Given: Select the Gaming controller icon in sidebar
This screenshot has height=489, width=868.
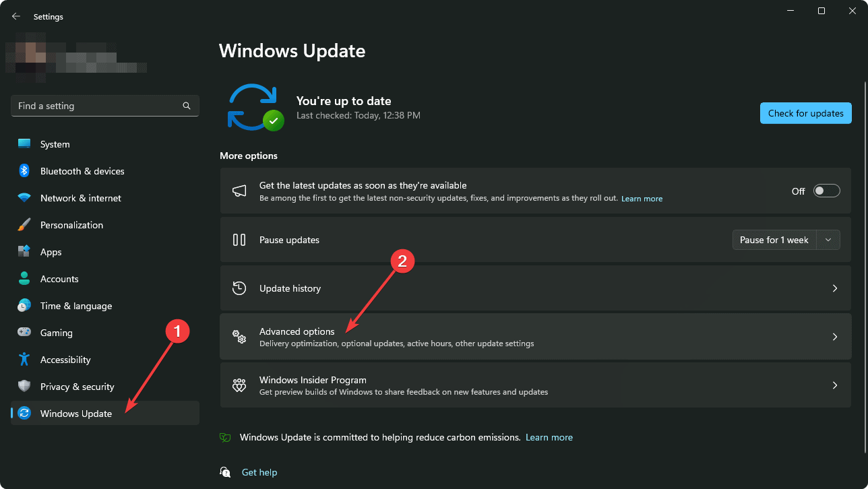Looking at the screenshot, I should coord(24,332).
